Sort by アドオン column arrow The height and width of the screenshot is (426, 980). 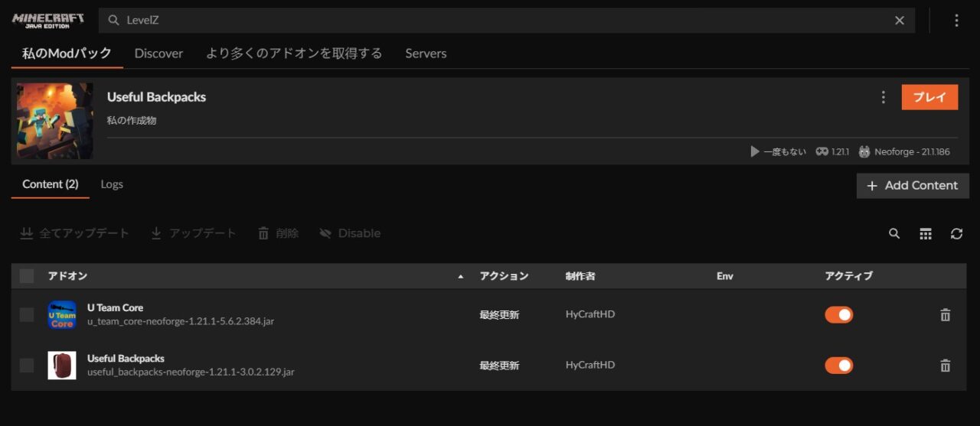(460, 276)
